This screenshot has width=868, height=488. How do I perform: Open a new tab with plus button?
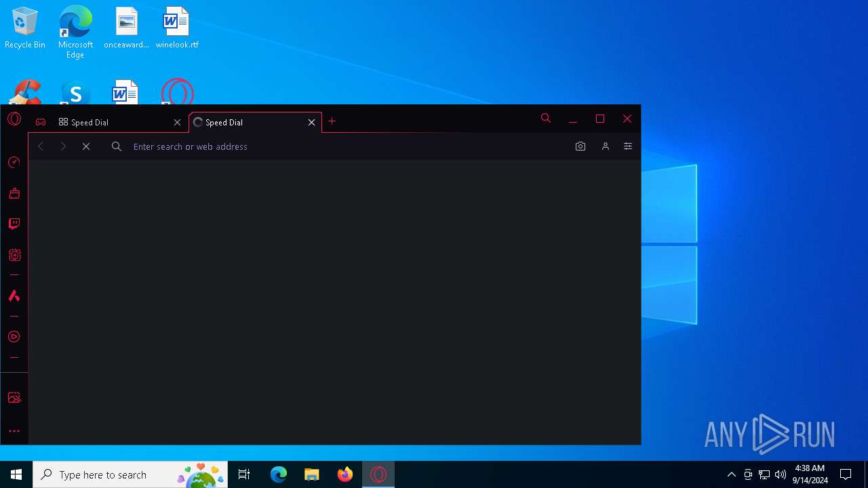pos(332,121)
